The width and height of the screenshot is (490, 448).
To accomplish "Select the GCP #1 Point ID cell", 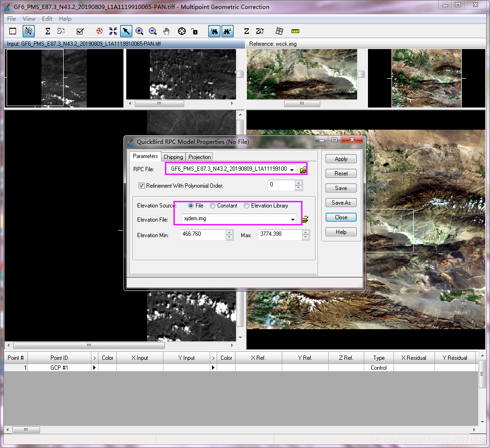I will 59,368.
